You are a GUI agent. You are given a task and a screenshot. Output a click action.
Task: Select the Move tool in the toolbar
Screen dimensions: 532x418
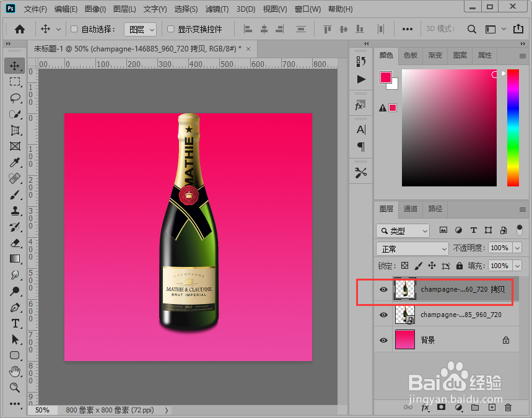coord(15,66)
